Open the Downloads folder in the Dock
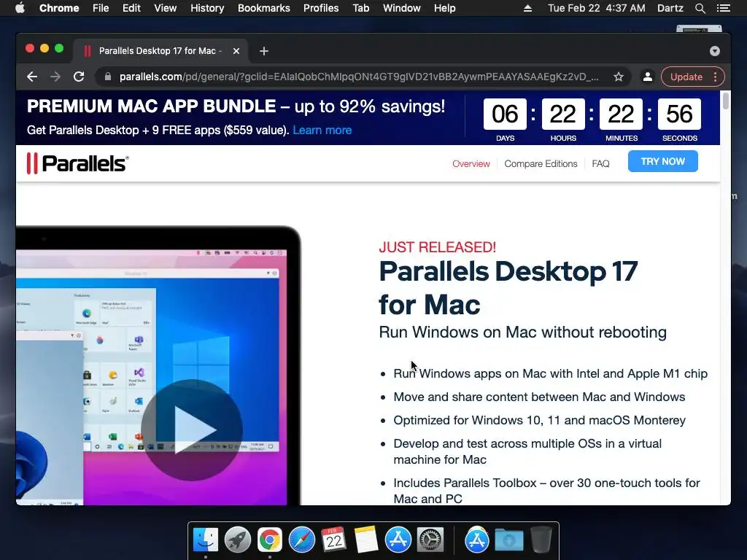The width and height of the screenshot is (747, 560). click(x=508, y=540)
